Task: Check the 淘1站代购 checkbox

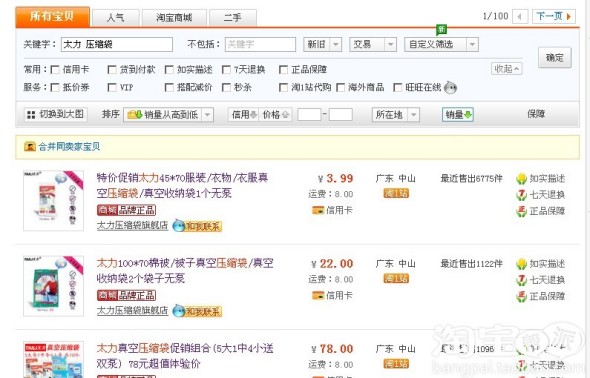Action: click(x=283, y=88)
